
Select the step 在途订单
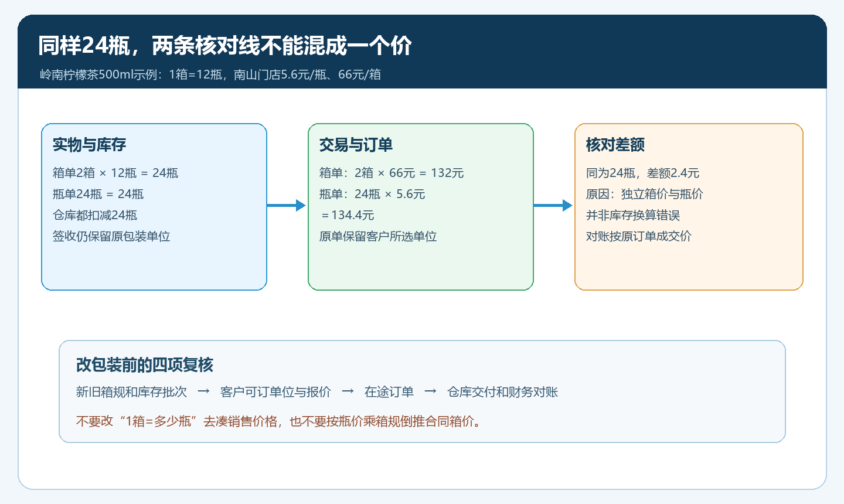coord(389,392)
